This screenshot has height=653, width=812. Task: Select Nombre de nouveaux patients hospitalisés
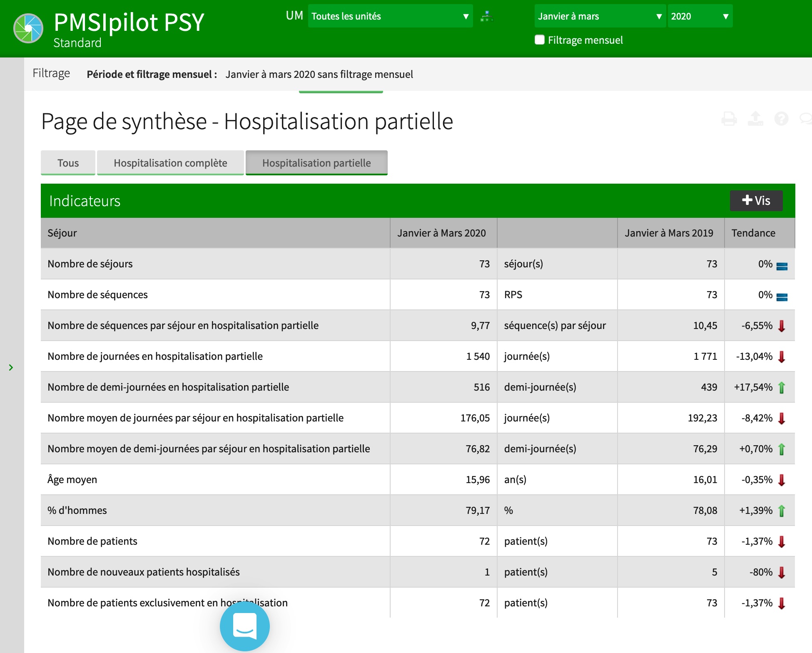click(x=144, y=572)
